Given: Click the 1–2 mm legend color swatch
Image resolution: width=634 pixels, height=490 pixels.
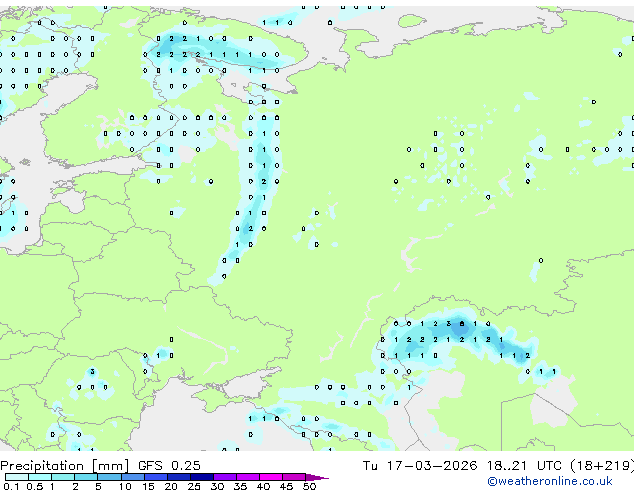Looking at the screenshot, I should 63,477.
